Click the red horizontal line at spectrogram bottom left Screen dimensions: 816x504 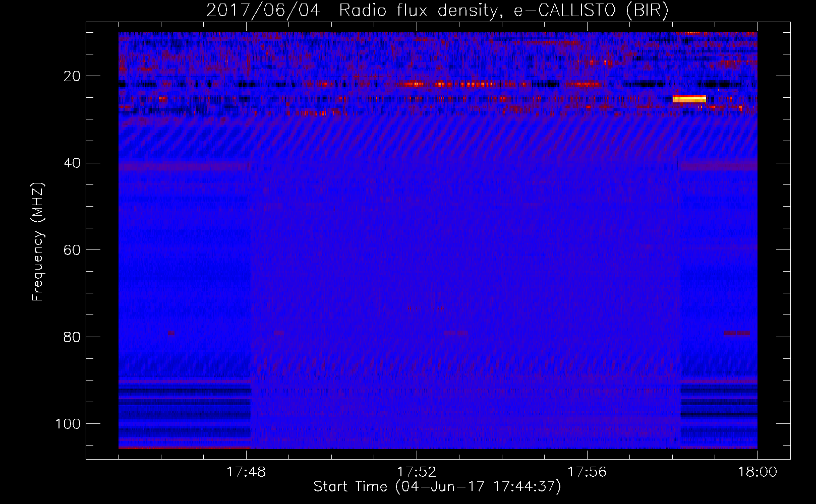185,448
